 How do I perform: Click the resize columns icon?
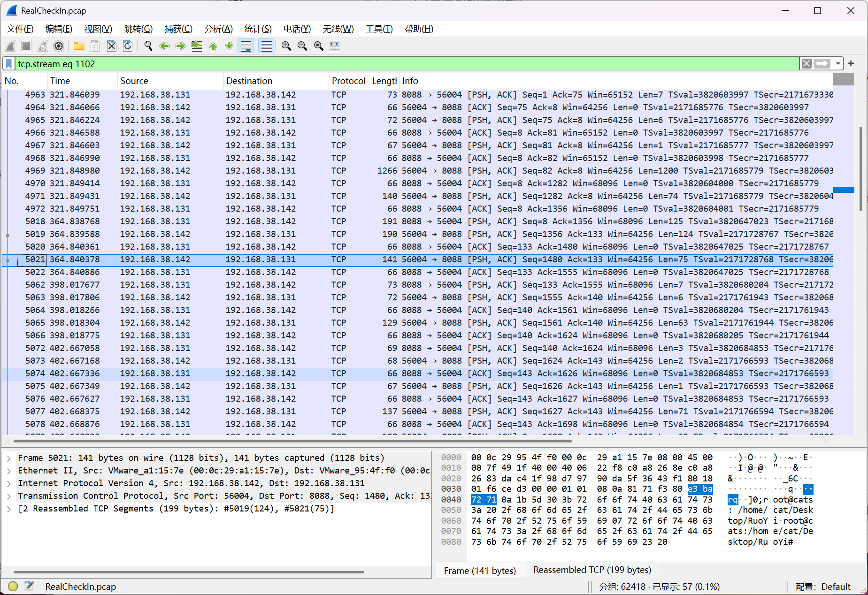(x=335, y=46)
